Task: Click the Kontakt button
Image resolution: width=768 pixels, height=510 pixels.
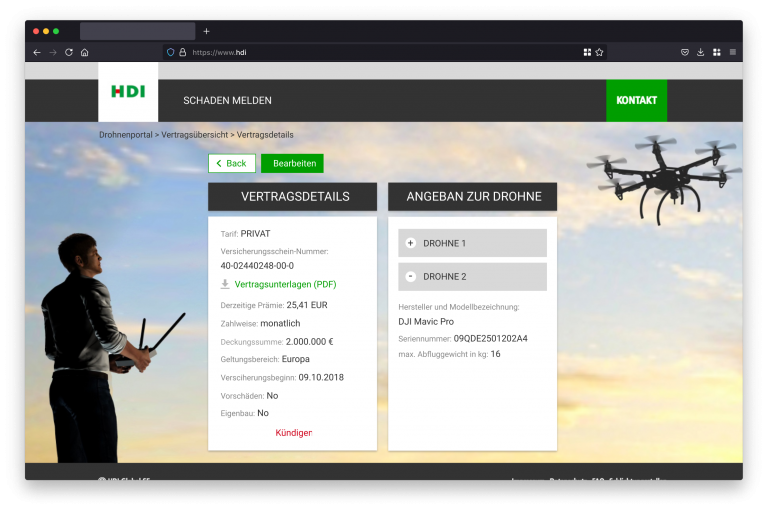Action: click(x=636, y=101)
